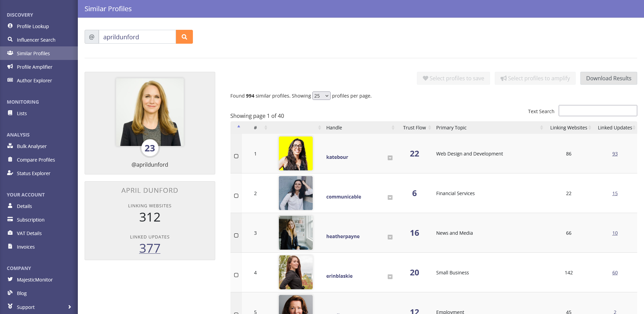Open the heatherpayne handle link
Viewport: 644px width, 314px height.
343,236
